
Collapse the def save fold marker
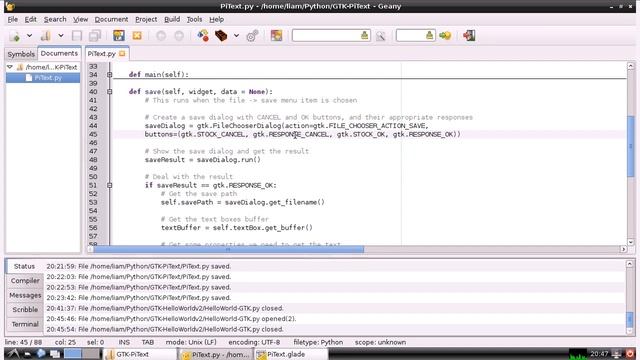[x=109, y=92]
